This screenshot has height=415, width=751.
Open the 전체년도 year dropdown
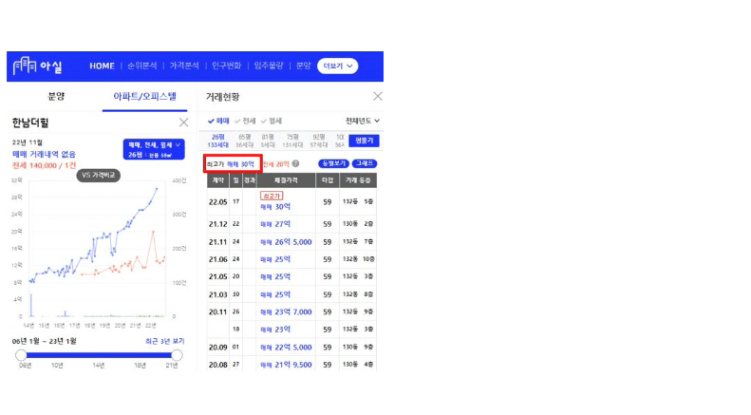(363, 121)
